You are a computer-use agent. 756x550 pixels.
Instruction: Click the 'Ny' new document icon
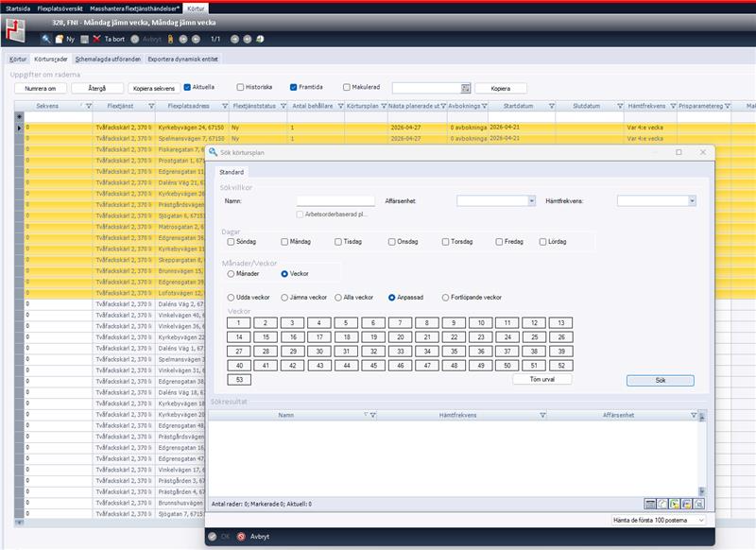point(59,39)
